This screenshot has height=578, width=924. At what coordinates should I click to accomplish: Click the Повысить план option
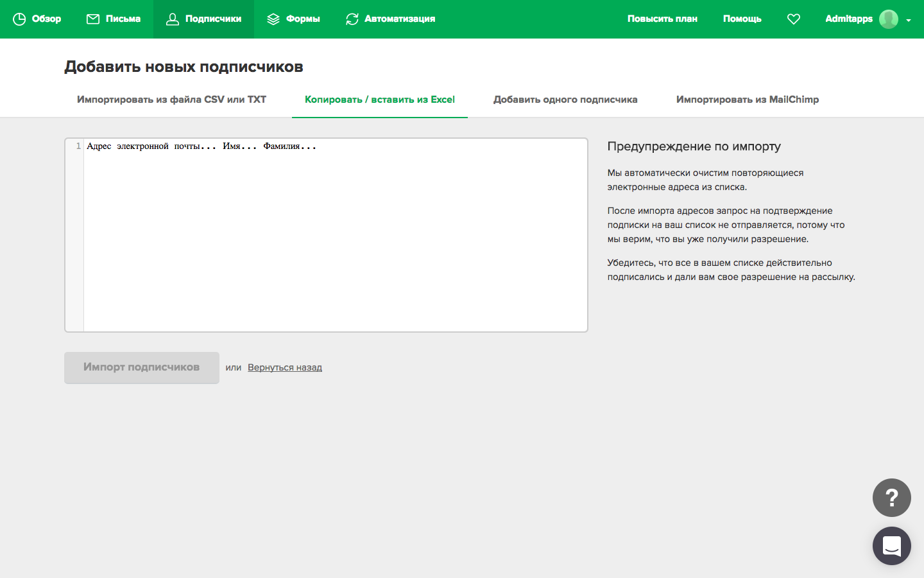pyautogui.click(x=662, y=19)
